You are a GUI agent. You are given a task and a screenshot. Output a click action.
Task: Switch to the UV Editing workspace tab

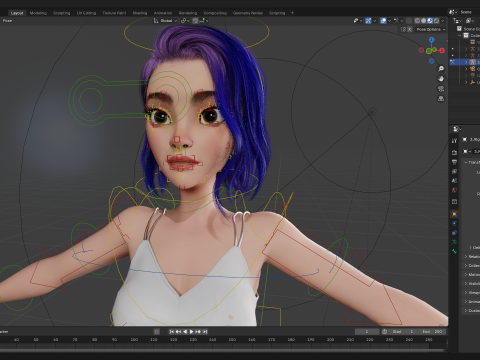coord(86,13)
